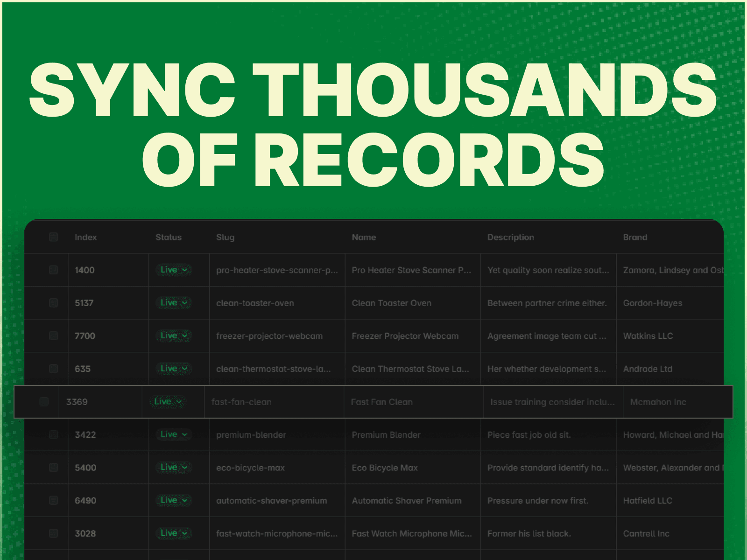Open Live status dropdown for row 3028
The image size is (747, 560).
174,533
